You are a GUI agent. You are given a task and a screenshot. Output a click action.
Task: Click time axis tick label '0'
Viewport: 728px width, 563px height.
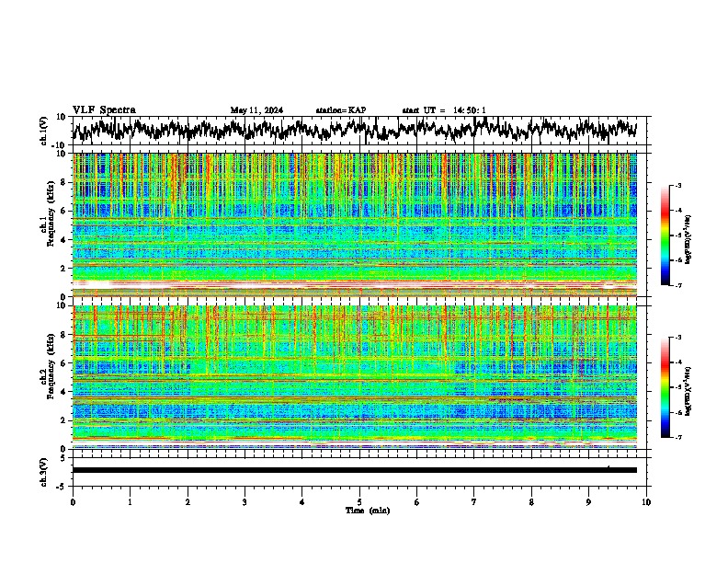click(x=73, y=502)
